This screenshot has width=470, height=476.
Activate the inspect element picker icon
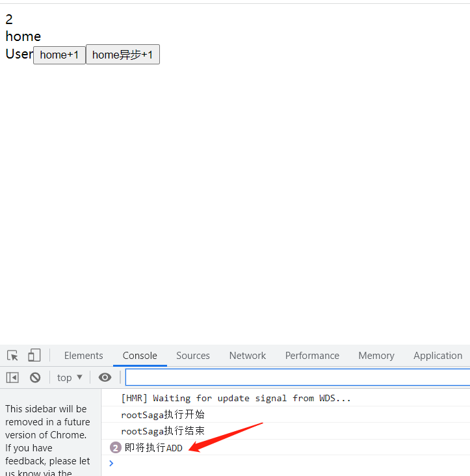[x=12, y=355]
